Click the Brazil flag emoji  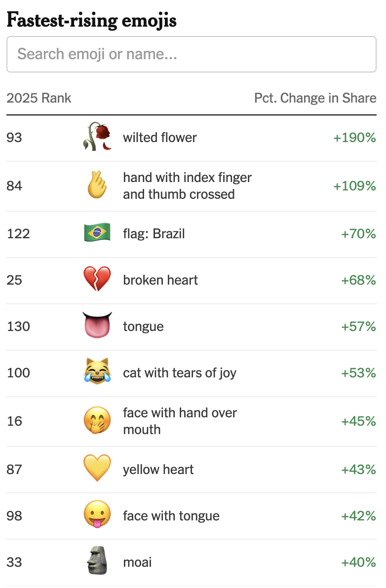tap(97, 232)
